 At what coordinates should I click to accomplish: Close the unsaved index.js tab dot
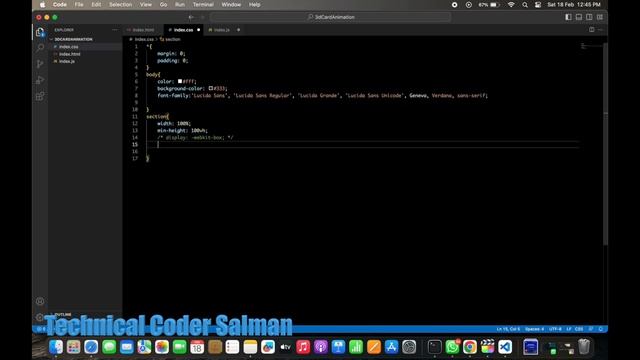point(238,30)
